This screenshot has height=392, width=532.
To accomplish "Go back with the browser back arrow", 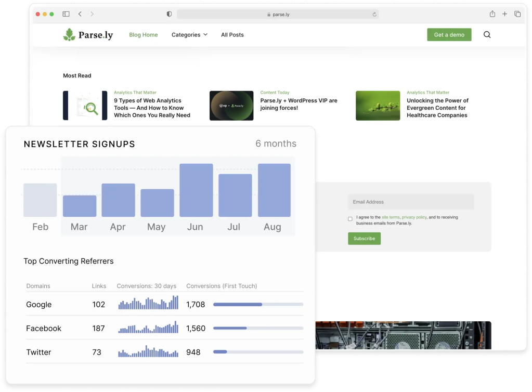I will 80,14.
